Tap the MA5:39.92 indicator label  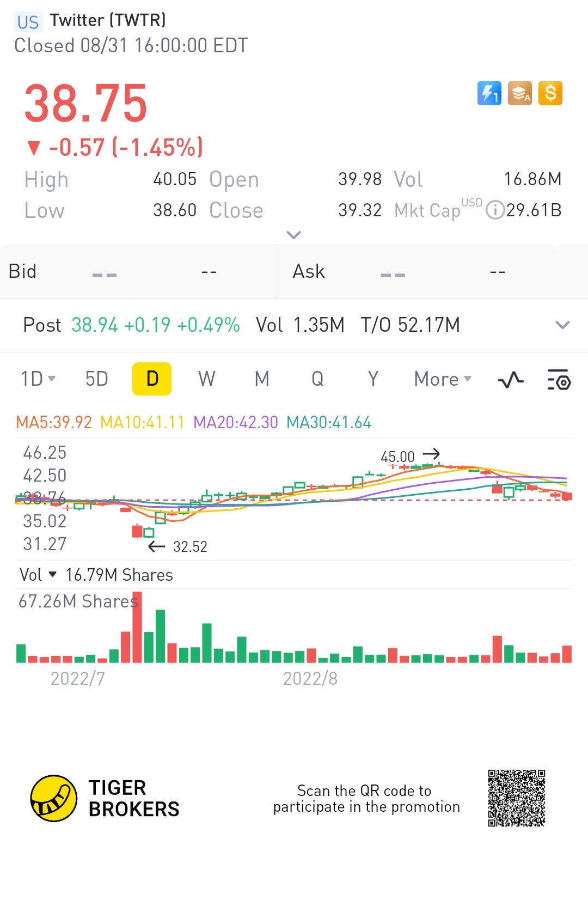coord(54,422)
